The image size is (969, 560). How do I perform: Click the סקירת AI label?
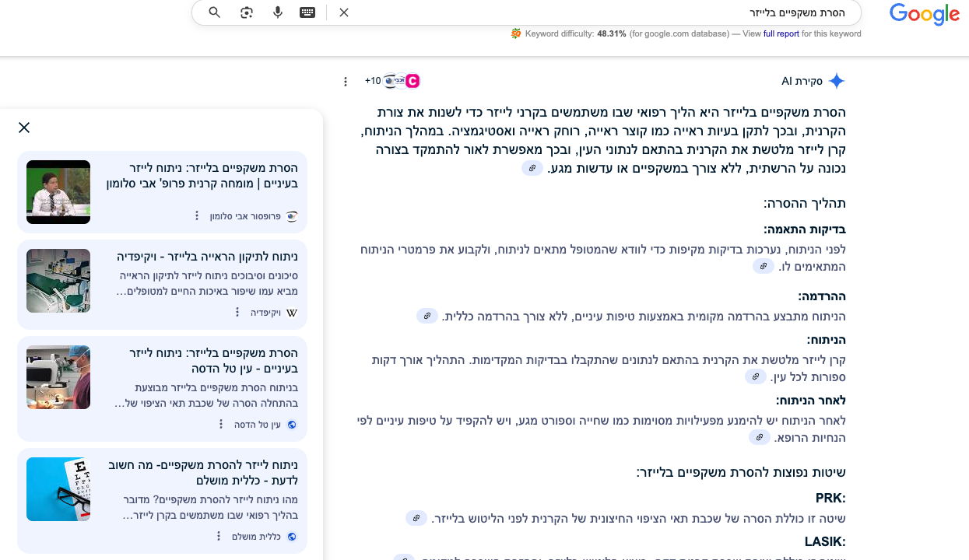(x=802, y=82)
